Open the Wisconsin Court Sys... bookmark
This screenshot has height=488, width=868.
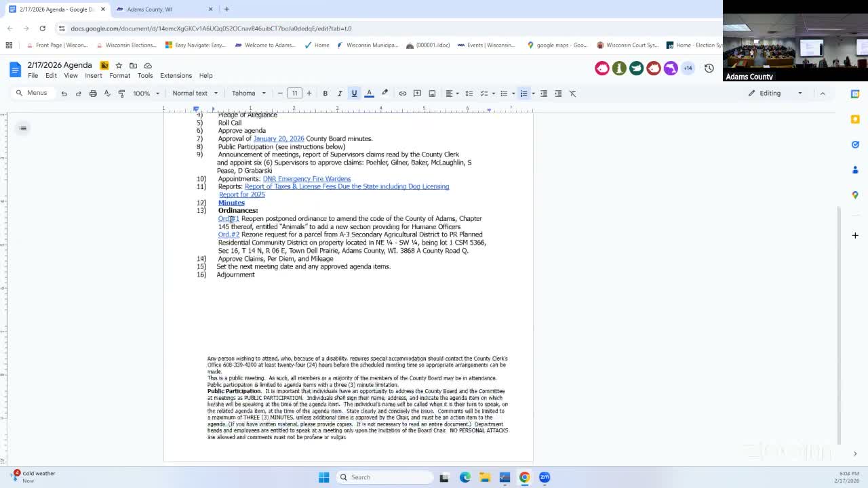(x=627, y=45)
